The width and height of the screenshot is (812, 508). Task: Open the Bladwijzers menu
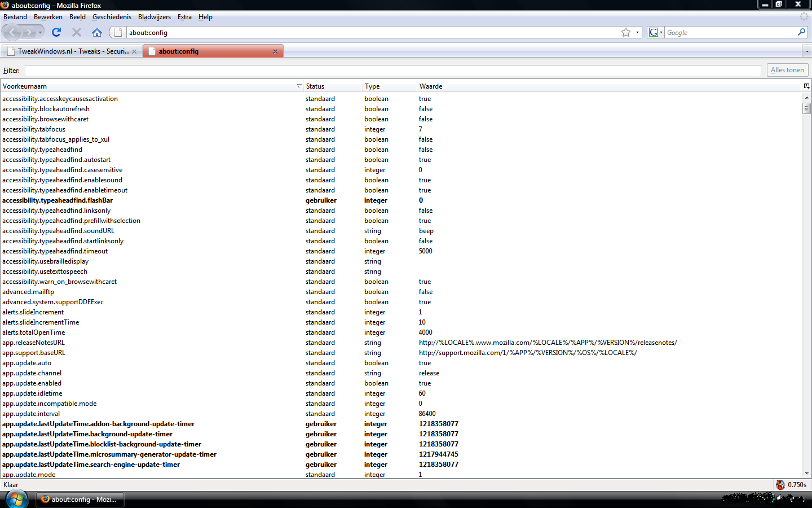coord(154,17)
